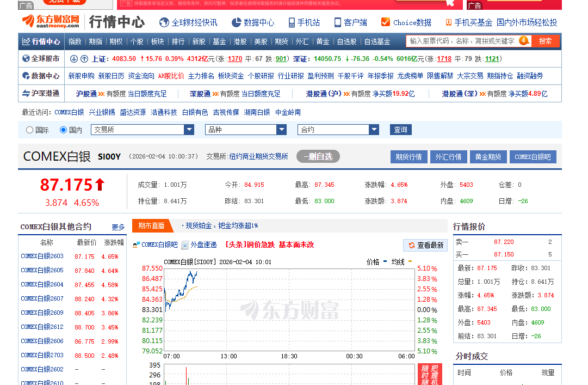Open the COMEX白银吧 blue button
Image resolution: width=588 pixels, height=385 pixels.
coord(533,157)
